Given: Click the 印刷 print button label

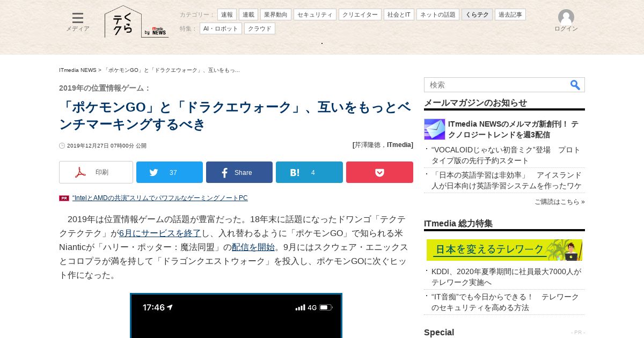Looking at the screenshot, I should pos(102,172).
